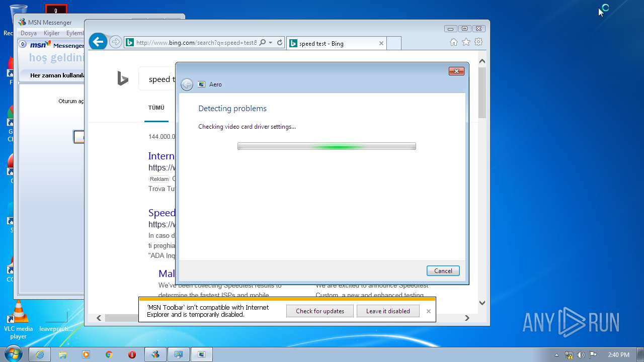Click the Bing favicon in address bar
This screenshot has width=644, height=362.
[130, 43]
